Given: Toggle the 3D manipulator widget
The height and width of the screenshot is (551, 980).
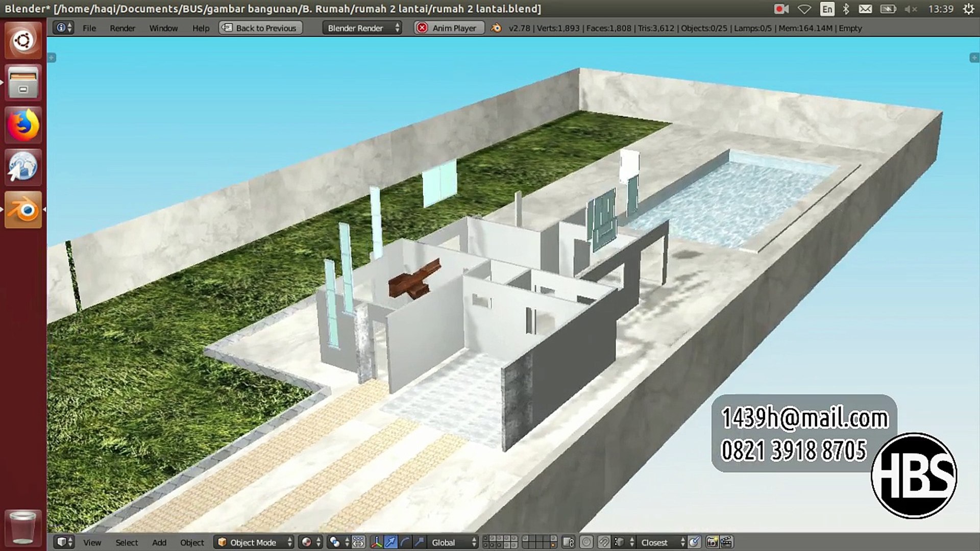Looking at the screenshot, I should (x=376, y=542).
